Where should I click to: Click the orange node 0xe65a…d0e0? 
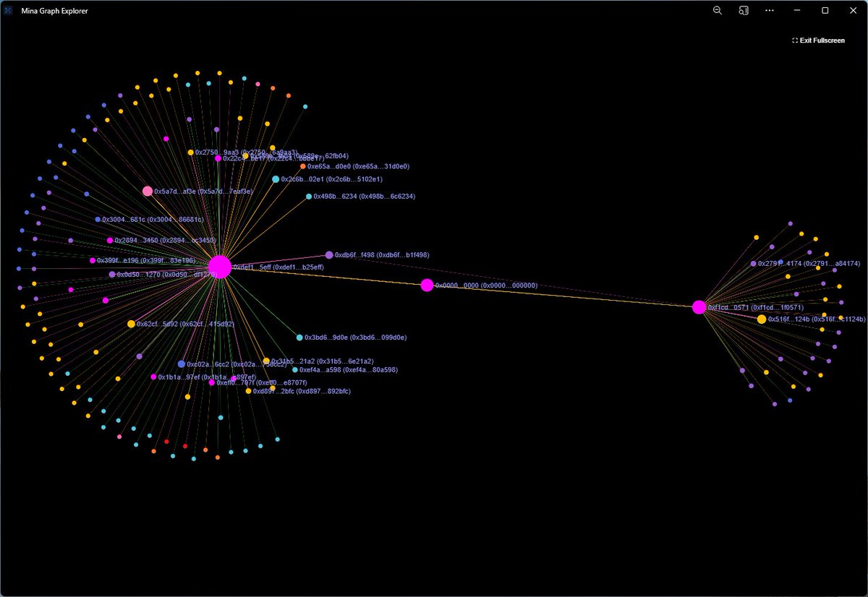303,166
